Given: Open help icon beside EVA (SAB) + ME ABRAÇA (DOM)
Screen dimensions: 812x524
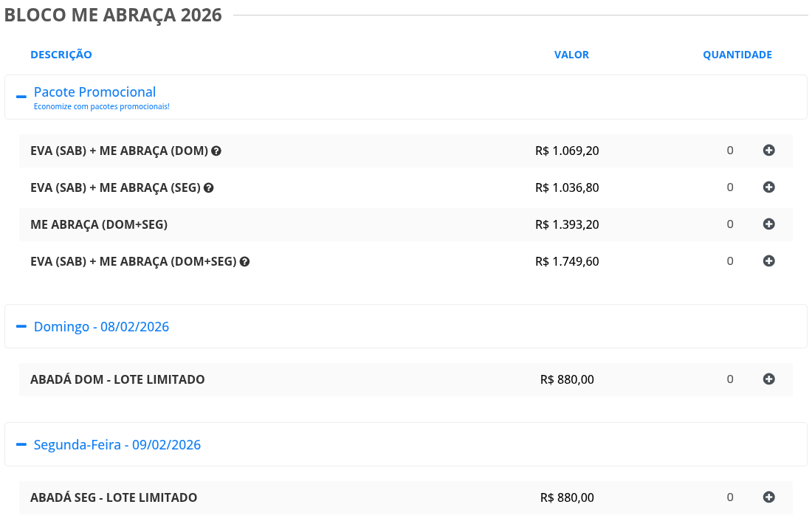Looking at the screenshot, I should pos(216,151).
